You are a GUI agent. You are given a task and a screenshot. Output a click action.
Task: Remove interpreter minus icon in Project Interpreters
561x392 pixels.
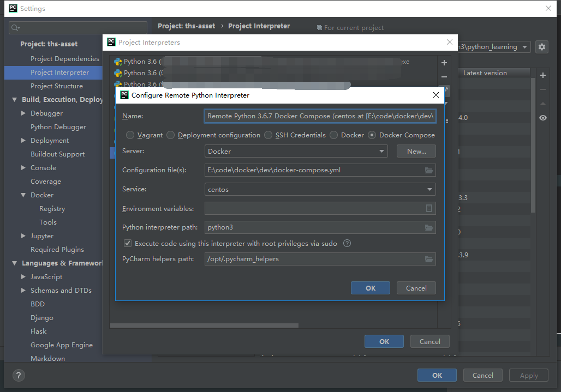444,77
